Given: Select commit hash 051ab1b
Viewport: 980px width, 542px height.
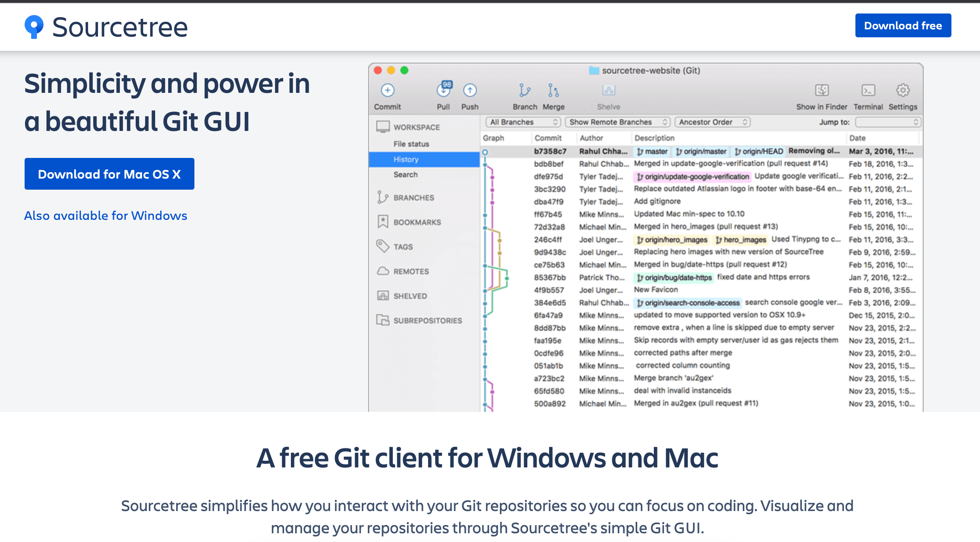Looking at the screenshot, I should [x=548, y=366].
